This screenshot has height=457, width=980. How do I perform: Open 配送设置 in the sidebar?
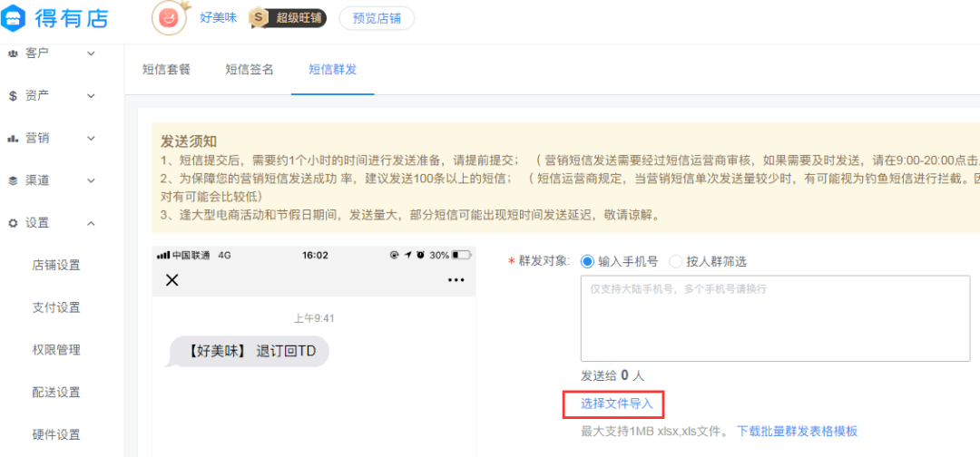point(56,393)
